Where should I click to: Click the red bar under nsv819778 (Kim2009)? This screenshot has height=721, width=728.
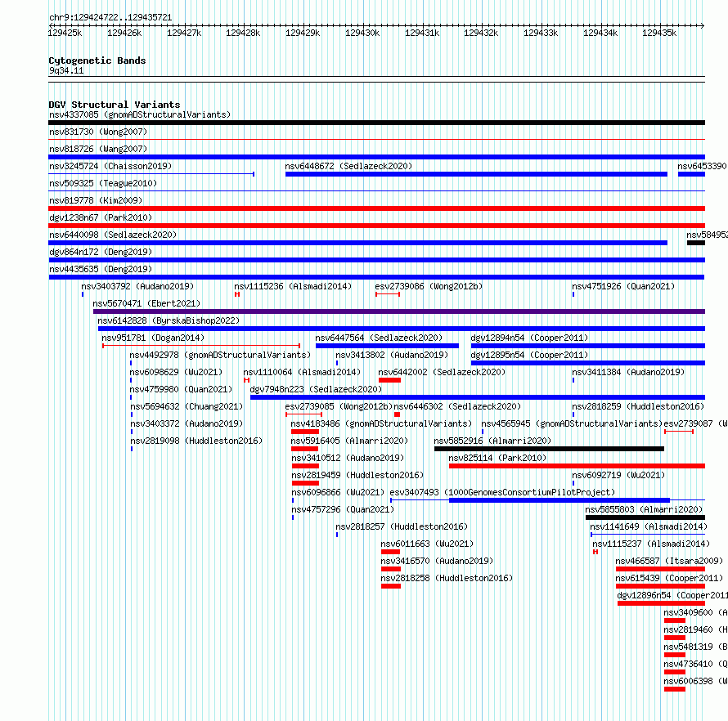[376, 208]
